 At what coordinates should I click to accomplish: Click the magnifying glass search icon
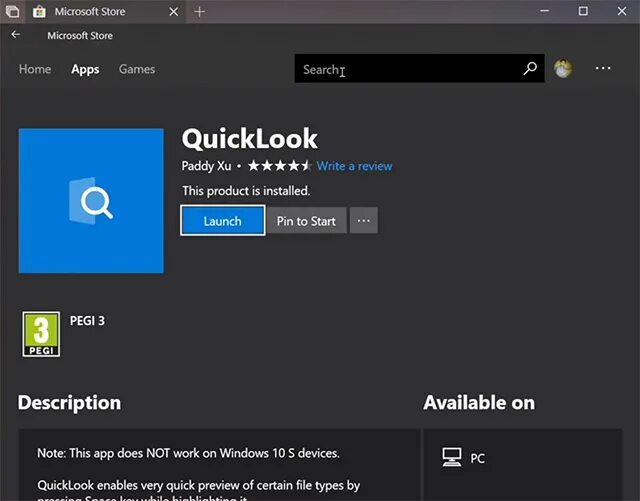click(530, 68)
